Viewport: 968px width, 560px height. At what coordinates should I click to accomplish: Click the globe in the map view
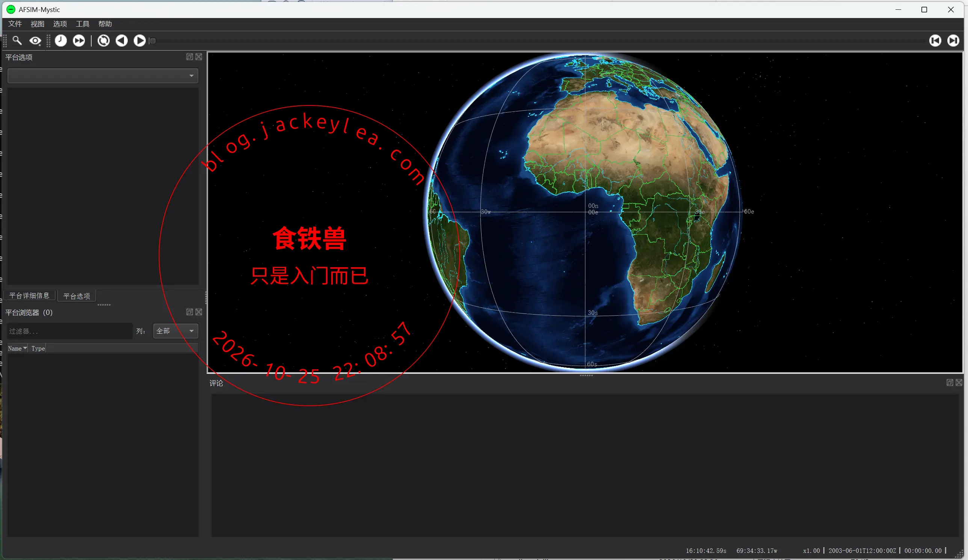click(583, 212)
